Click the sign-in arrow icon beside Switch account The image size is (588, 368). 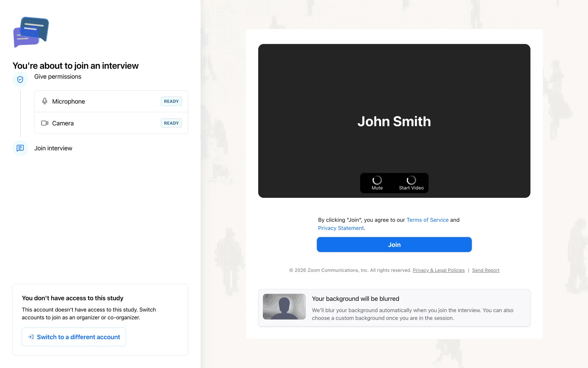point(31,337)
